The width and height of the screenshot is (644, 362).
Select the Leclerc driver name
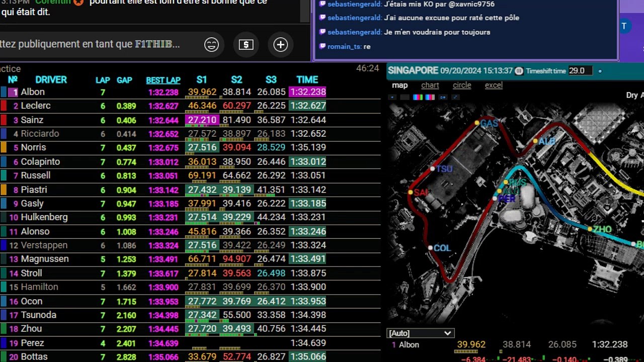point(36,106)
